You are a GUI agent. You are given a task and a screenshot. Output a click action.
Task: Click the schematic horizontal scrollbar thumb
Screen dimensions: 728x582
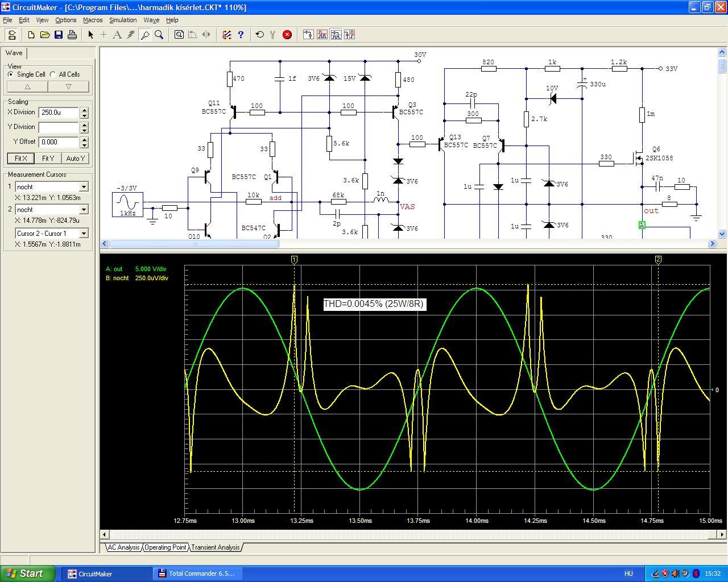pos(194,244)
